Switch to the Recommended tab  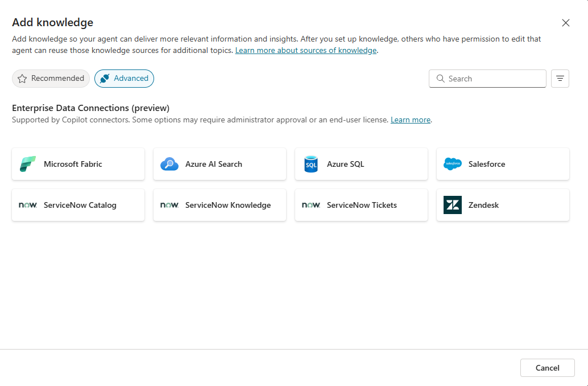pyautogui.click(x=51, y=79)
